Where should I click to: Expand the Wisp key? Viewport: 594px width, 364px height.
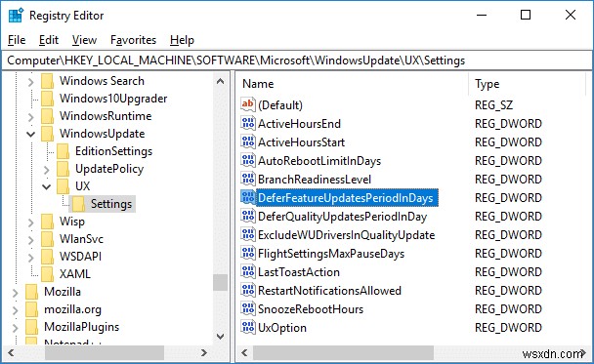pyautogui.click(x=30, y=222)
